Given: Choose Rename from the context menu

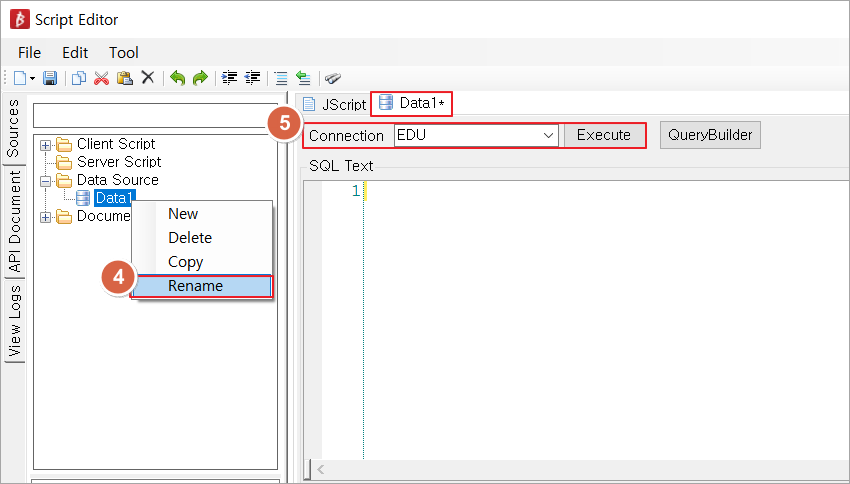Looking at the screenshot, I should (196, 286).
